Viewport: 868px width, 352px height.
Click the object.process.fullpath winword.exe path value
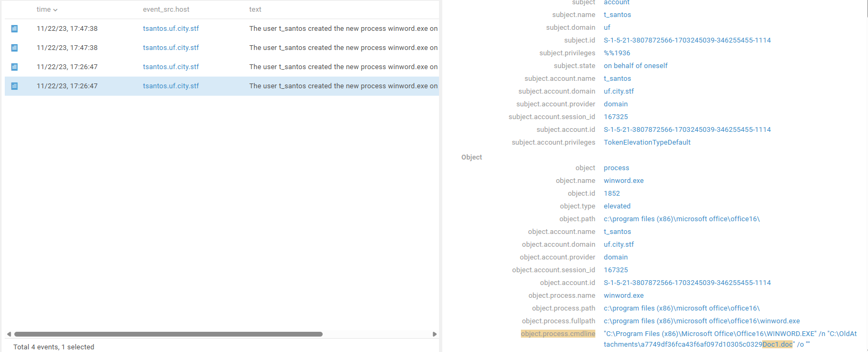pyautogui.click(x=702, y=321)
